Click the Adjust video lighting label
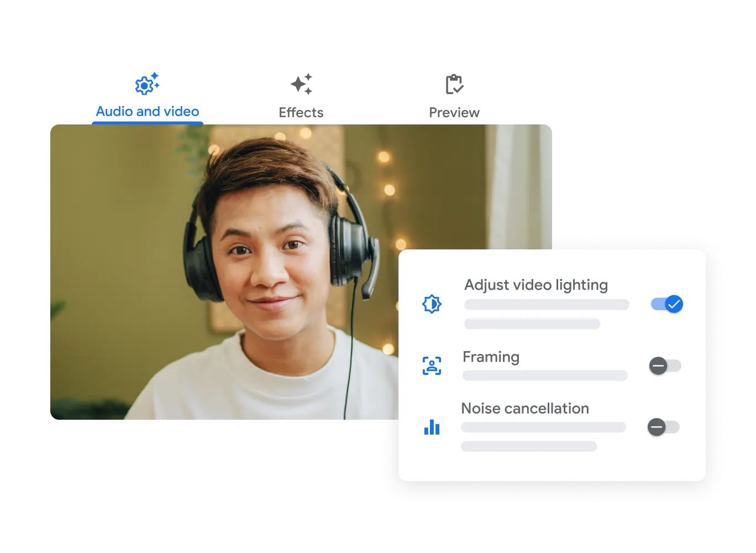Viewport: 756px width, 553px height. [535, 285]
